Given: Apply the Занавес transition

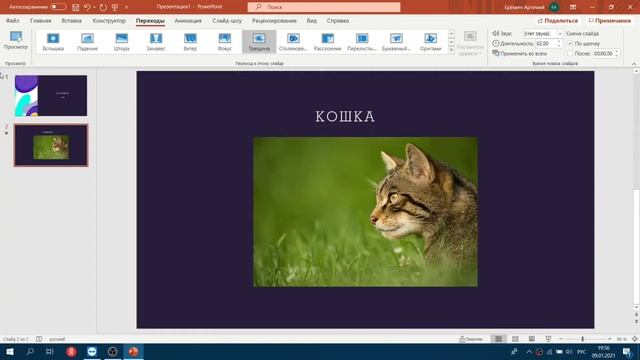Looking at the screenshot, I should (156, 42).
